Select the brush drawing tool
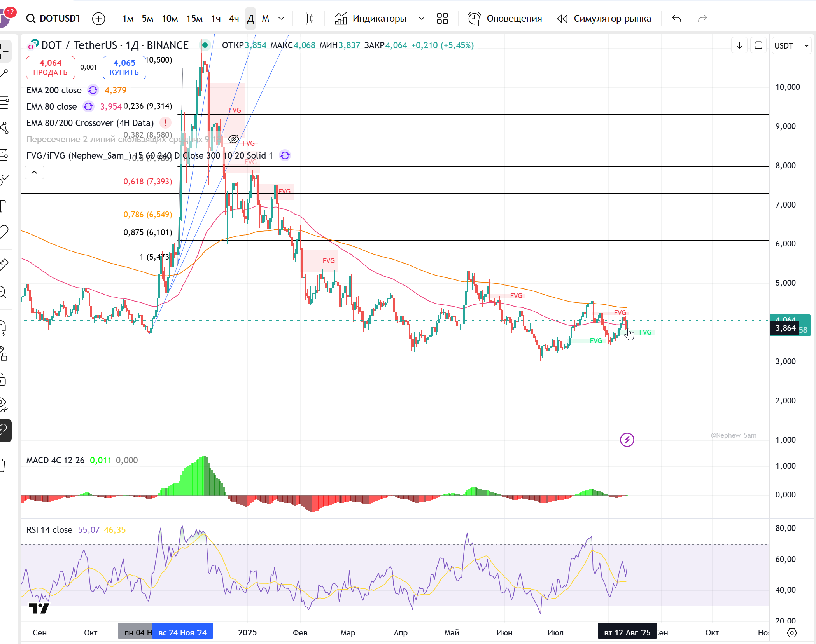 (4, 180)
